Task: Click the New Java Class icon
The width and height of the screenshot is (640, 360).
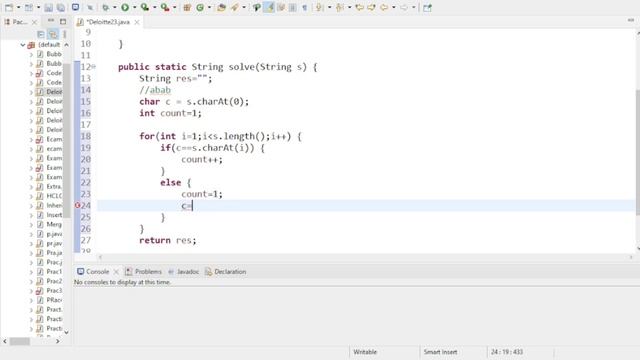Action: [200, 7]
